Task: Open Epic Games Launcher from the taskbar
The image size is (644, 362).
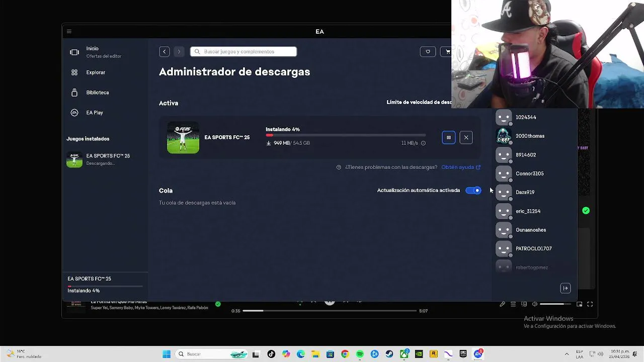Action: tap(463, 354)
